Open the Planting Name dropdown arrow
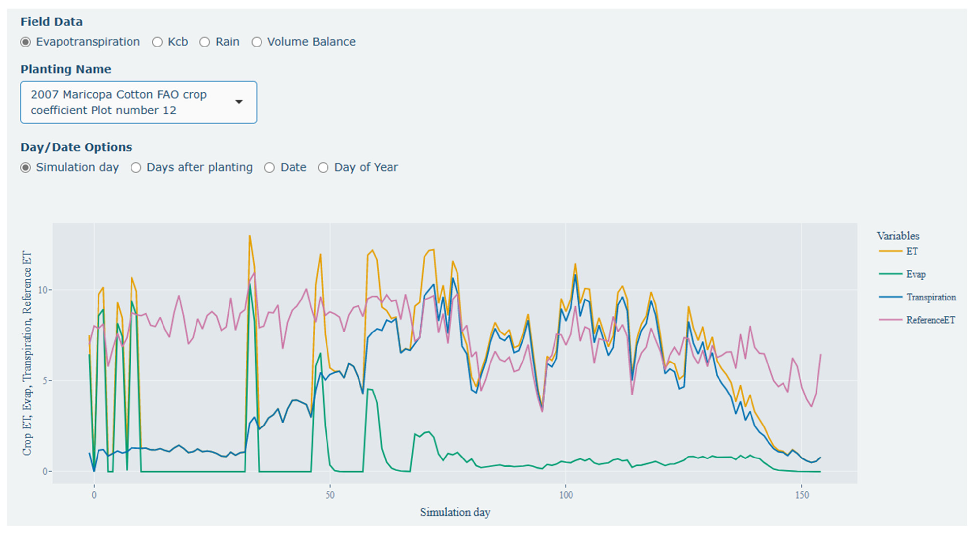The height and width of the screenshot is (537, 980). (239, 102)
